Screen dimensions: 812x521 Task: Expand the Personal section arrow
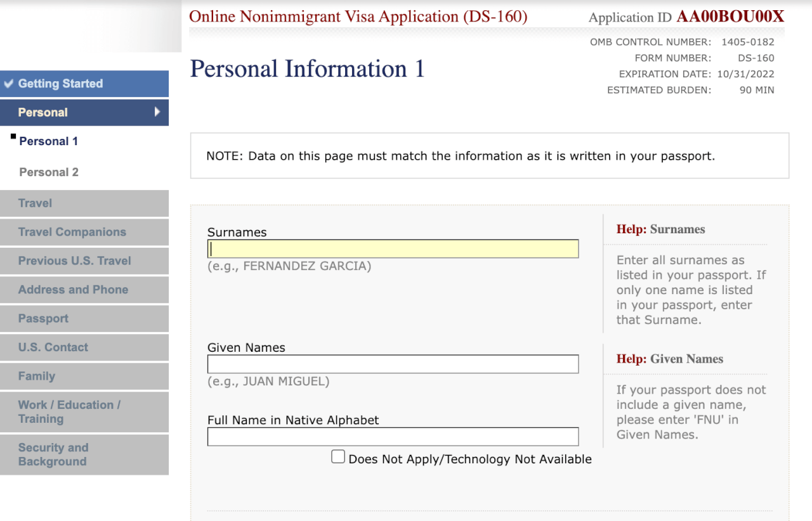coord(157,112)
